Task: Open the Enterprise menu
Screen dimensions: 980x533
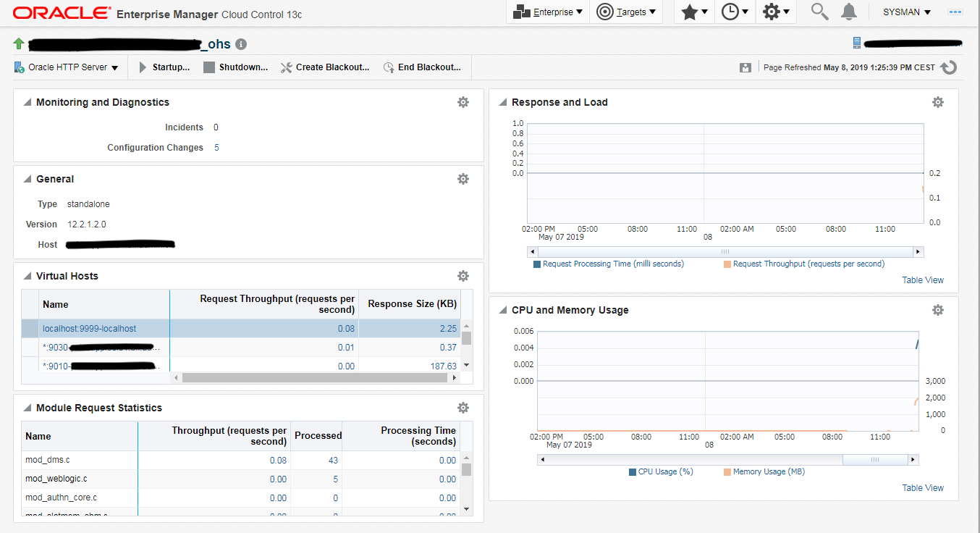Action: click(547, 12)
